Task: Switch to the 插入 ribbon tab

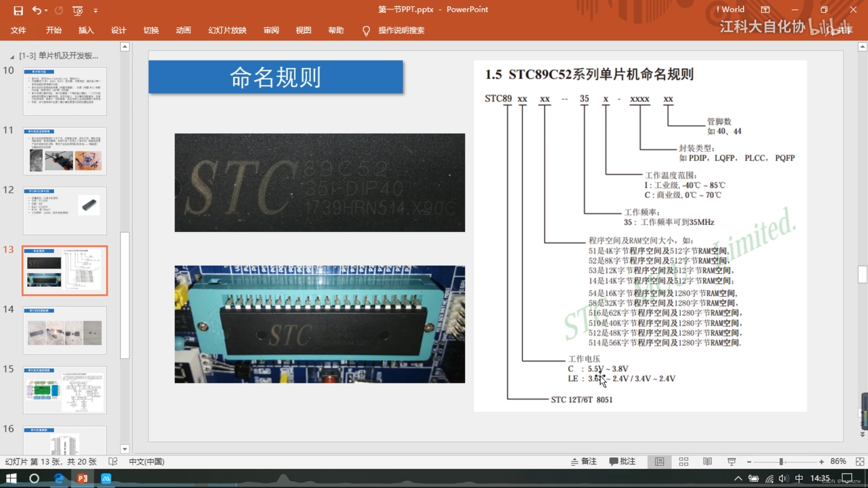Action: click(x=86, y=30)
